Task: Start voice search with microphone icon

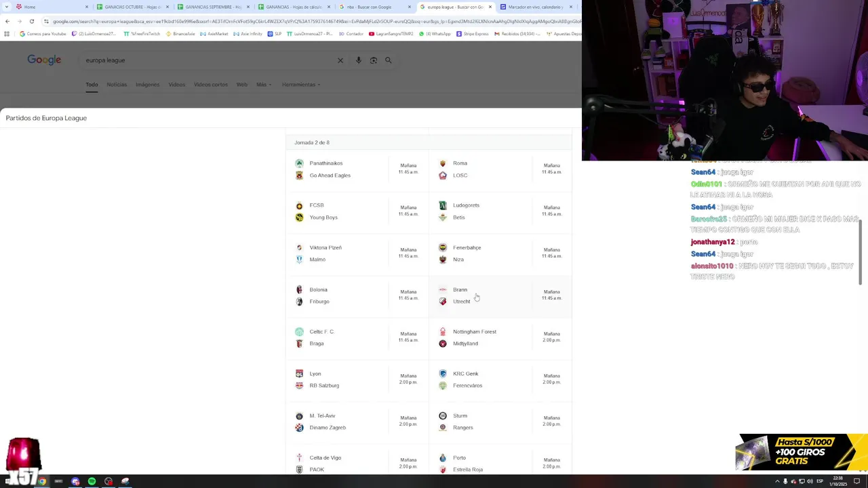Action: click(359, 60)
